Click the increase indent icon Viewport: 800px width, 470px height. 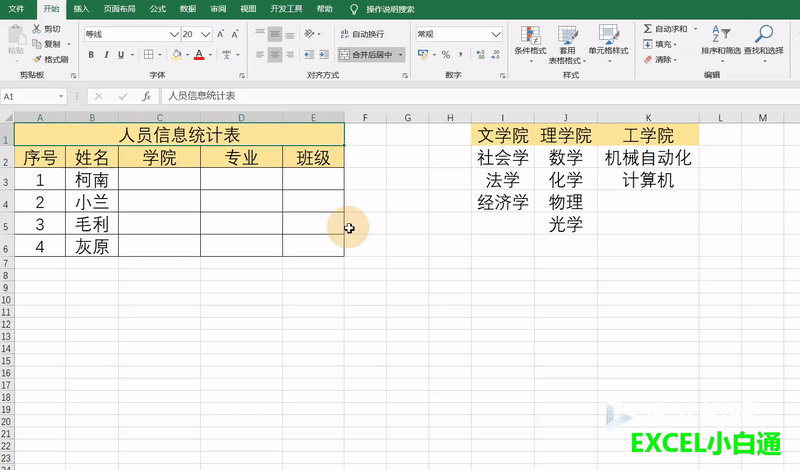[x=324, y=54]
